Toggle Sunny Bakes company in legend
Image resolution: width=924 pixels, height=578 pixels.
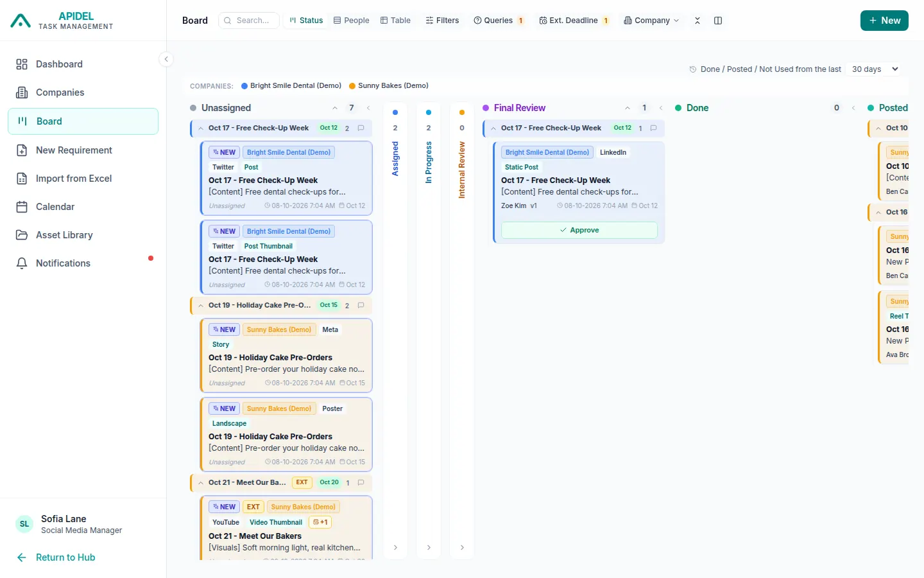(389, 85)
